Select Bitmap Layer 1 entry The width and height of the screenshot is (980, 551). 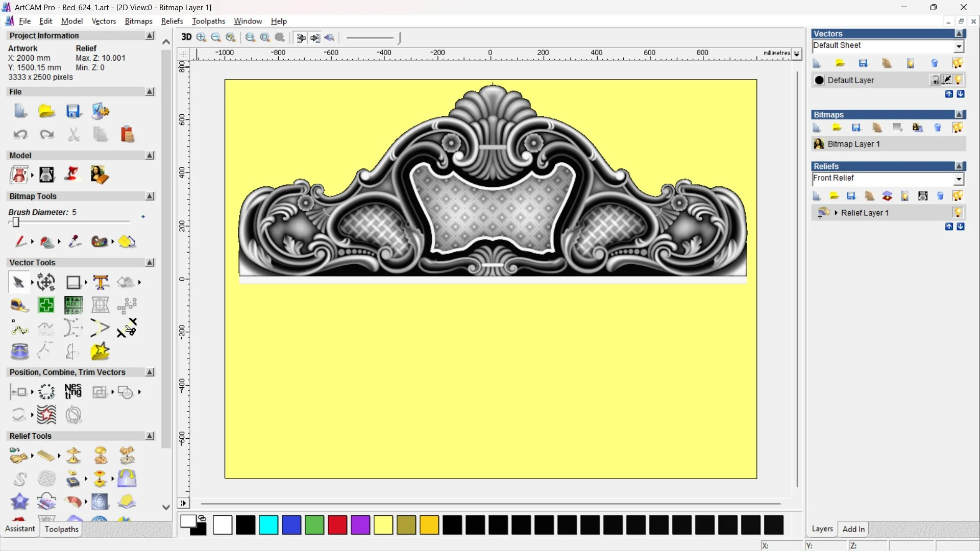click(853, 144)
